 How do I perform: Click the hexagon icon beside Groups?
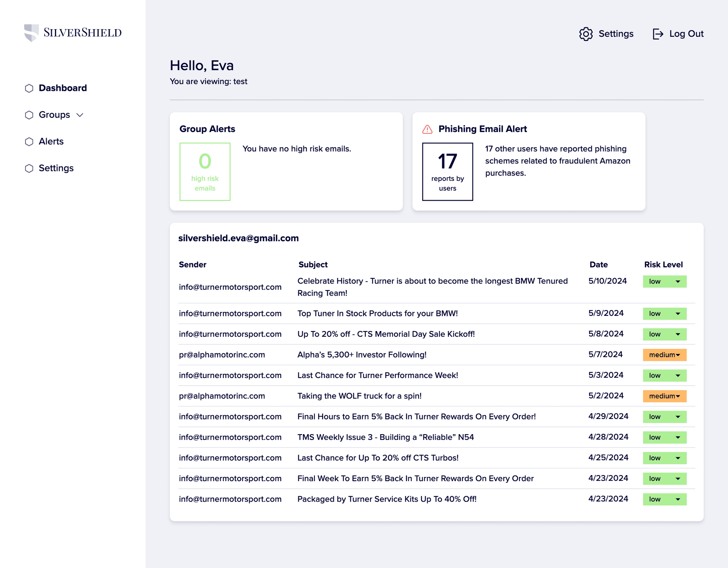point(29,115)
